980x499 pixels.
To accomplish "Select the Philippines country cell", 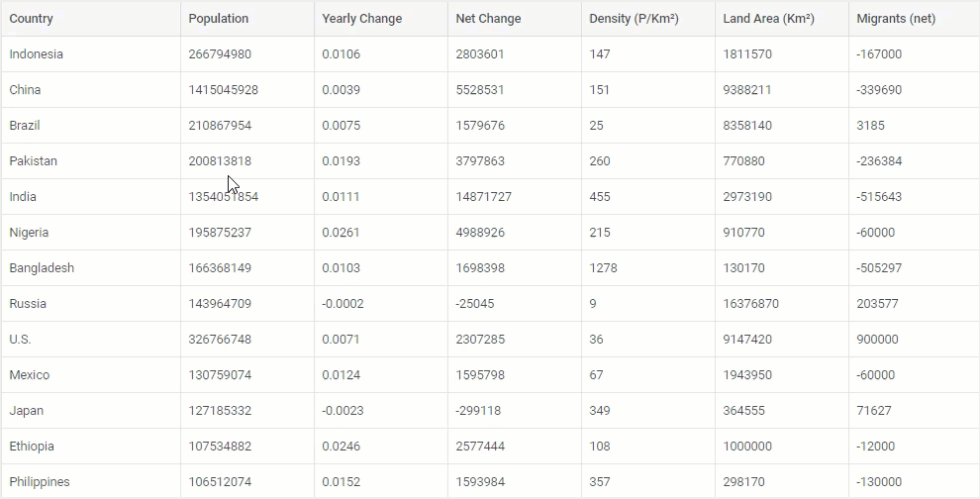I will pyautogui.click(x=91, y=482).
